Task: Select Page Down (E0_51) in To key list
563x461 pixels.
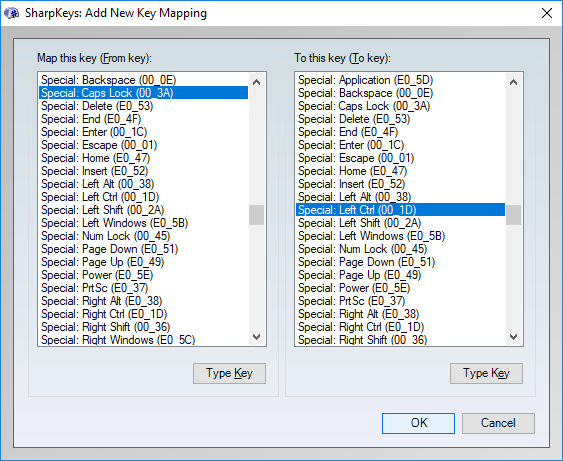Action: [x=400, y=262]
